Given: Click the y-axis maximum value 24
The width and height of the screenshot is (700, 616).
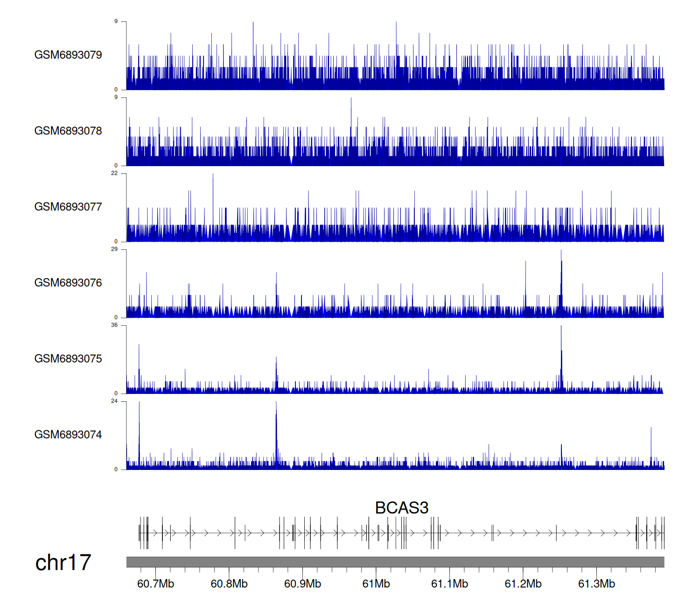Looking at the screenshot, I should pos(114,401).
